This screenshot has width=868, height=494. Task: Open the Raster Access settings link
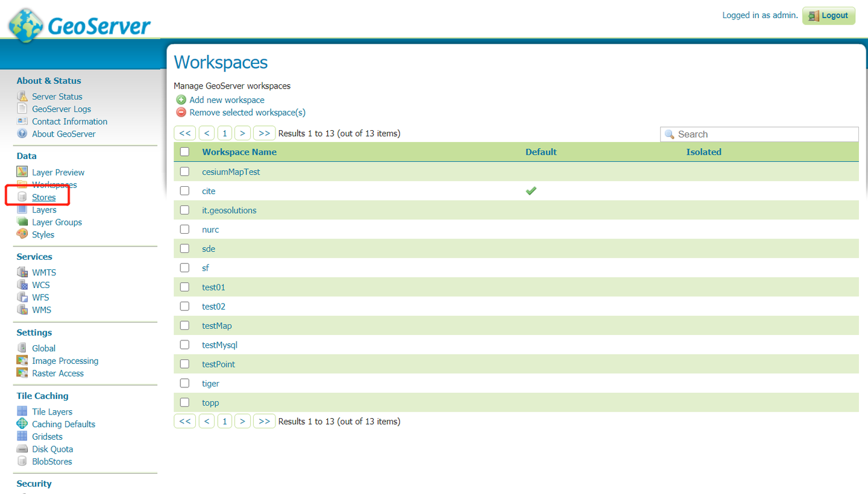point(58,373)
